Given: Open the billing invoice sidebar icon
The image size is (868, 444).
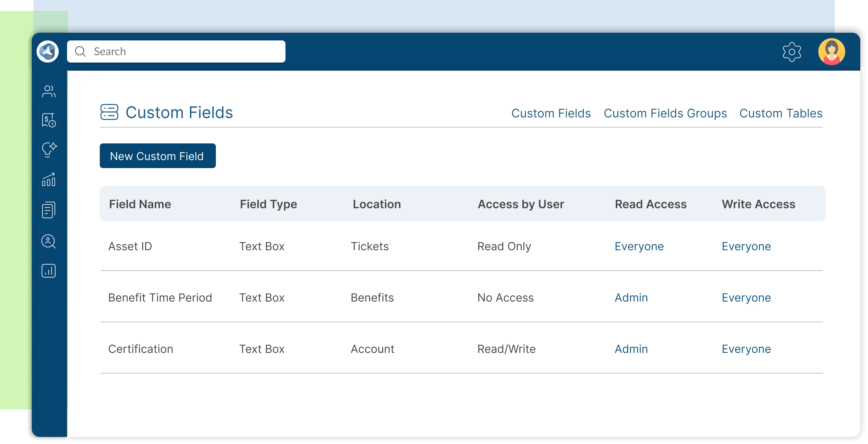Looking at the screenshot, I should pyautogui.click(x=49, y=120).
